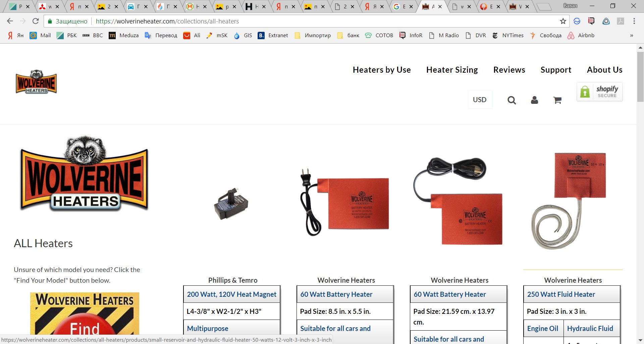Open the Свобода bookmark
644x344 pixels.
point(545,35)
